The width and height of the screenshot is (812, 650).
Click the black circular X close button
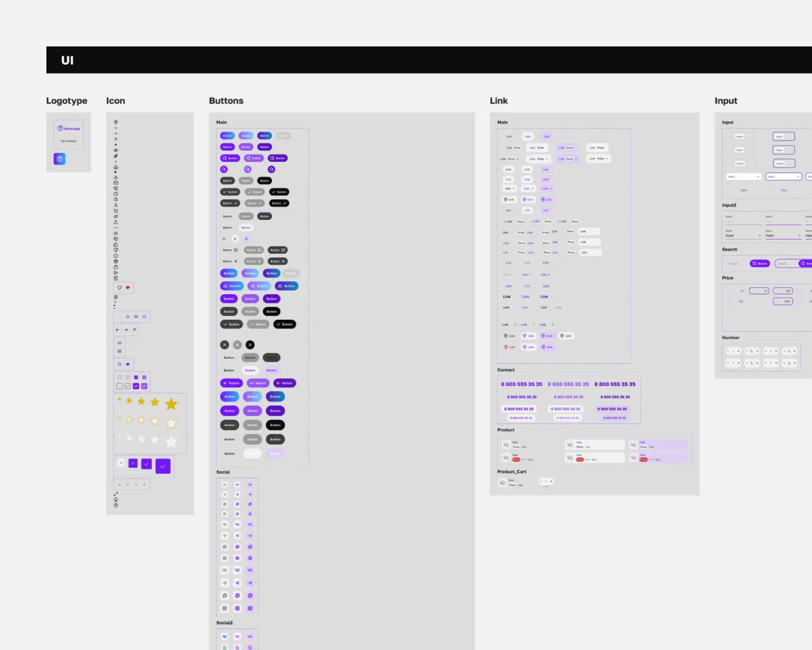(x=250, y=345)
